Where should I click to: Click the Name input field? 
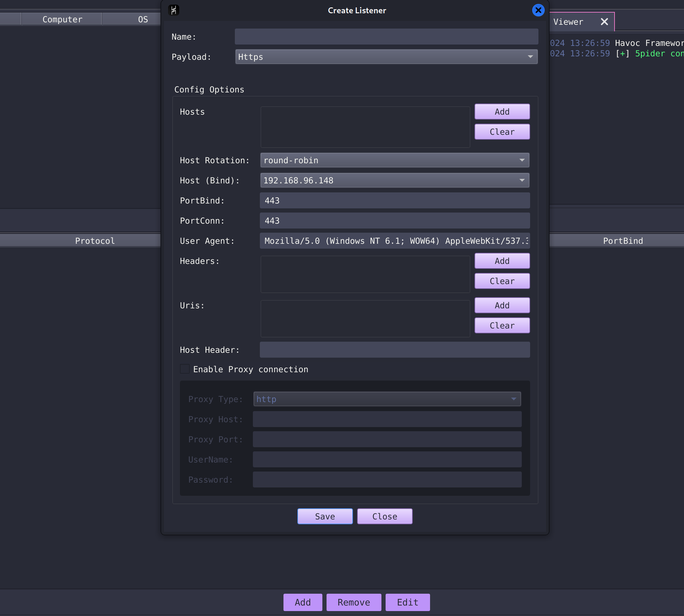[386, 37]
